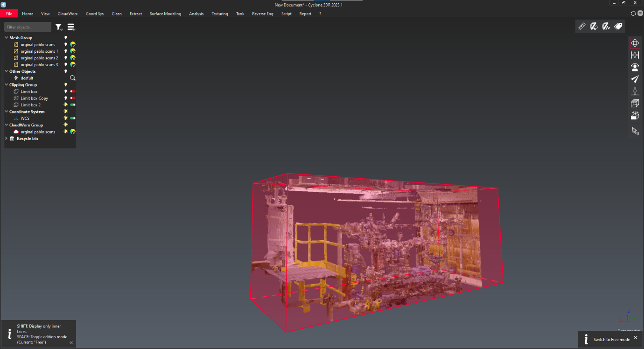Screen dimensions: 644x349
Task: Click the circular refresh arrows icon at top right
Action: [x=633, y=14]
